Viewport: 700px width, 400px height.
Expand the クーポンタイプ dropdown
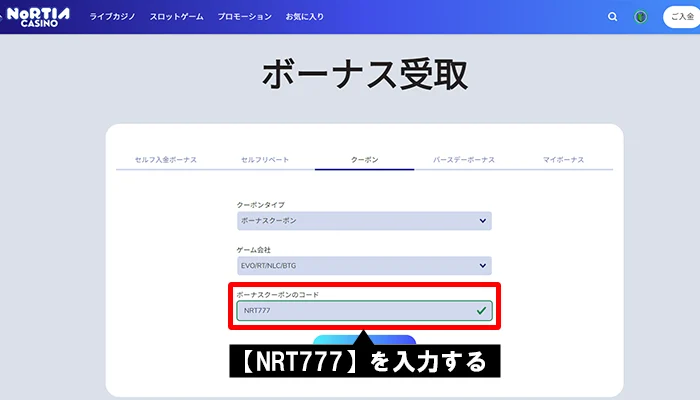[x=363, y=220]
